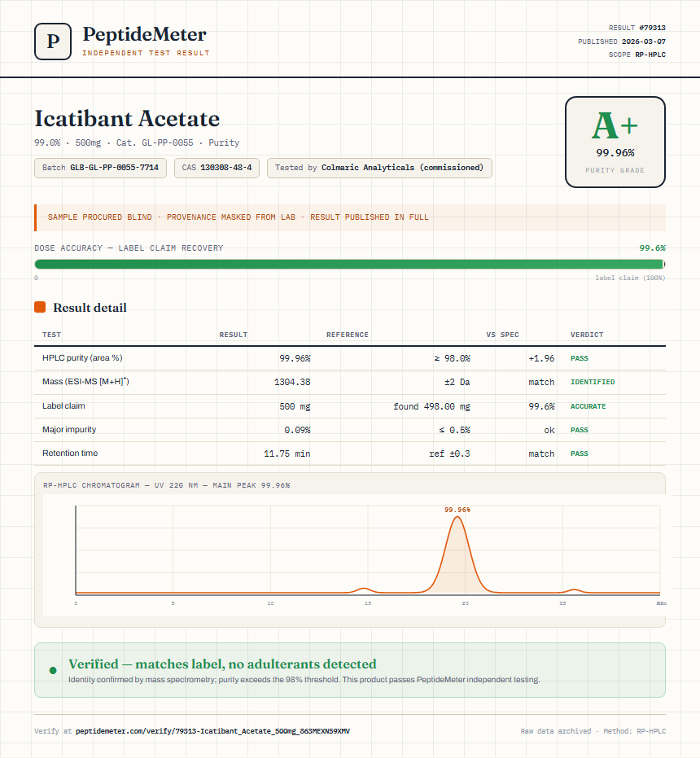
Task: Select the Label claim row label
Action: tap(63, 405)
